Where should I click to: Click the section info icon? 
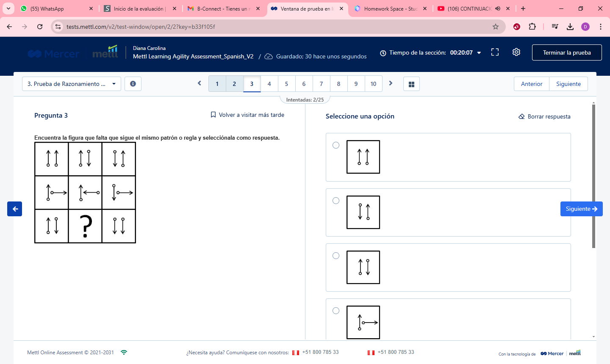[x=133, y=84]
